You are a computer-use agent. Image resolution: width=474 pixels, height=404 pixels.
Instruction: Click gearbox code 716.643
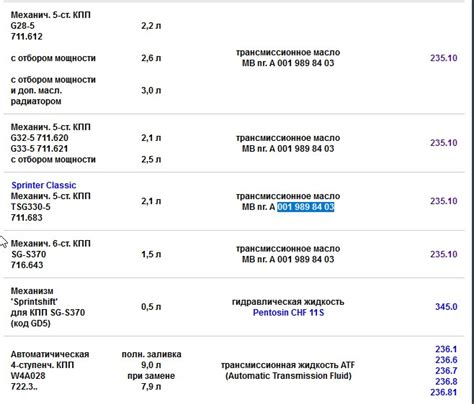[x=27, y=265]
